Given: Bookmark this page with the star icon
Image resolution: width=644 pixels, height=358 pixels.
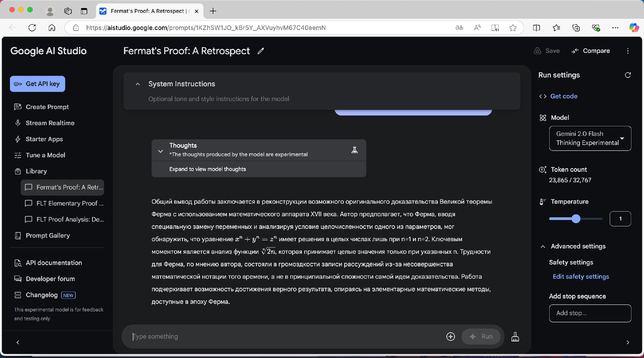Looking at the screenshot, I should [513, 27].
